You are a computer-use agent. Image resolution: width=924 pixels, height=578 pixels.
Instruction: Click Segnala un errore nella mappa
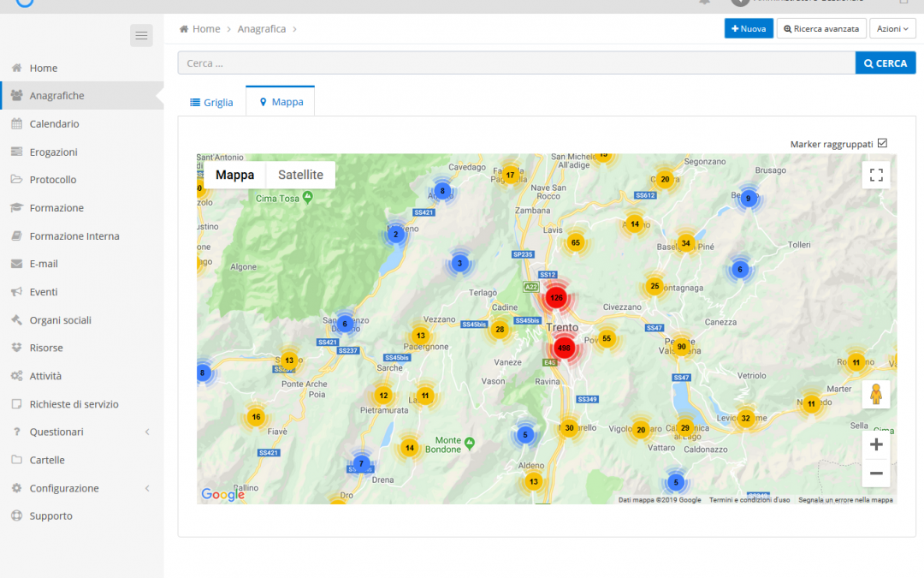845,500
